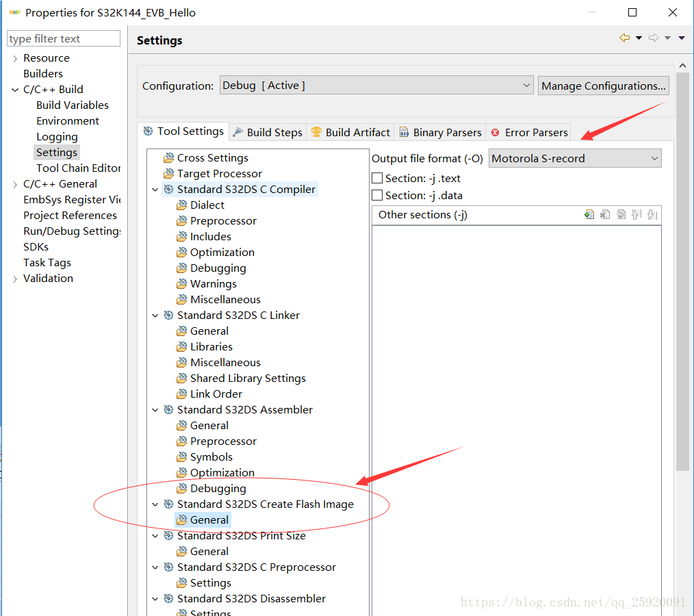Screen dimensions: 694x616
Task: Click the Shared Library Settings option icon
Action: [181, 378]
